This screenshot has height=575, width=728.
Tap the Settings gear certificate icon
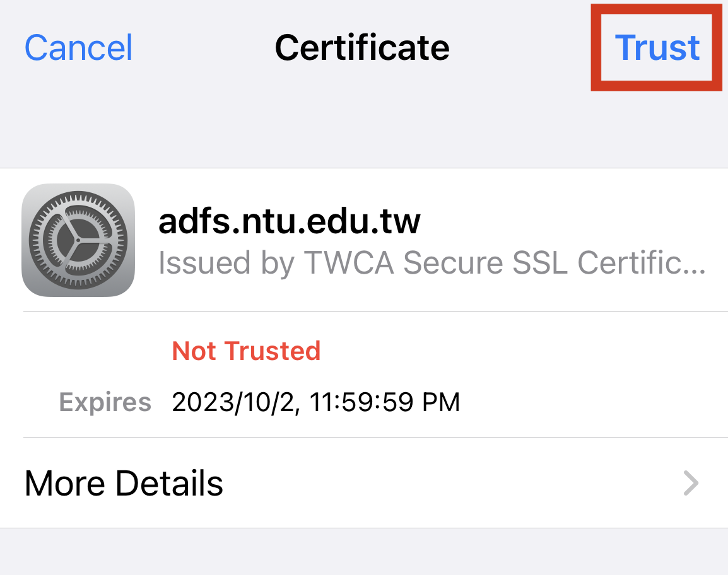coord(78,240)
